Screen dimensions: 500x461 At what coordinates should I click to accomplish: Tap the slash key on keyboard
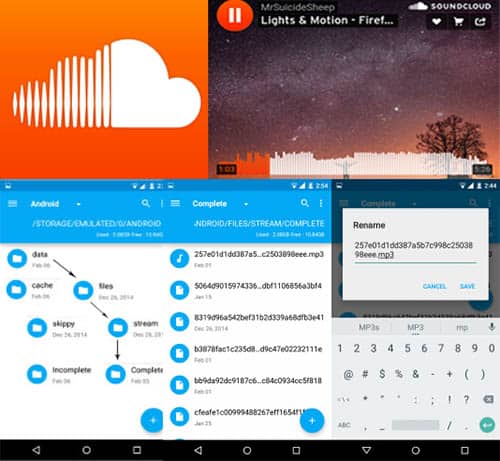pyautogui.click(x=449, y=425)
